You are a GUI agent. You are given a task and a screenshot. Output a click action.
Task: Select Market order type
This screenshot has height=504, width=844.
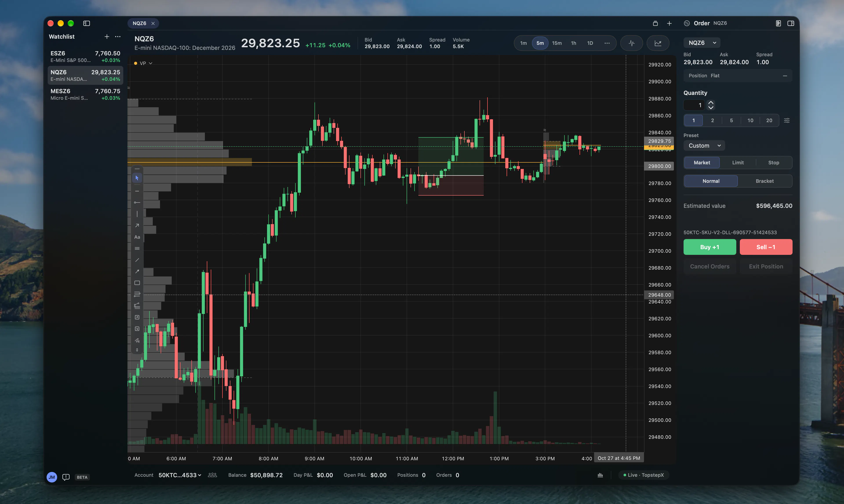pos(702,163)
